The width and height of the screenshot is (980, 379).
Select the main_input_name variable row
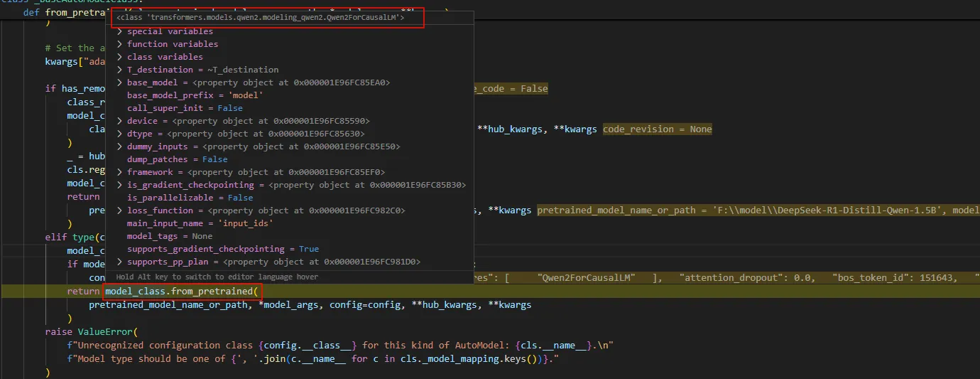(199, 223)
